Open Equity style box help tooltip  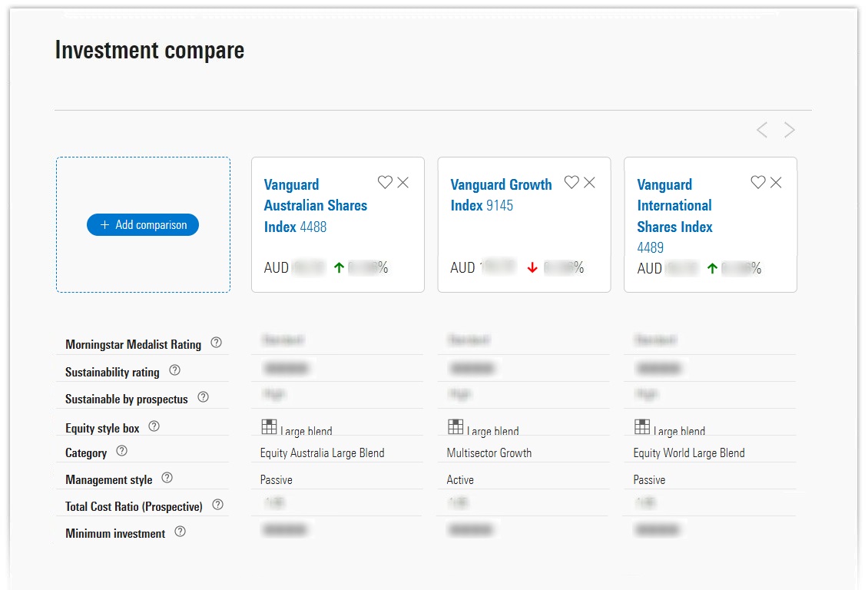click(x=154, y=426)
